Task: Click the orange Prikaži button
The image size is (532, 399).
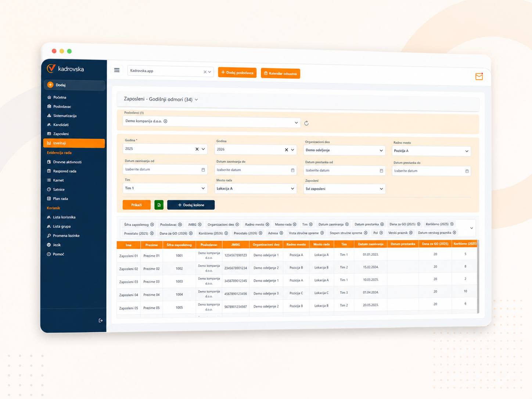Action: [137, 205]
